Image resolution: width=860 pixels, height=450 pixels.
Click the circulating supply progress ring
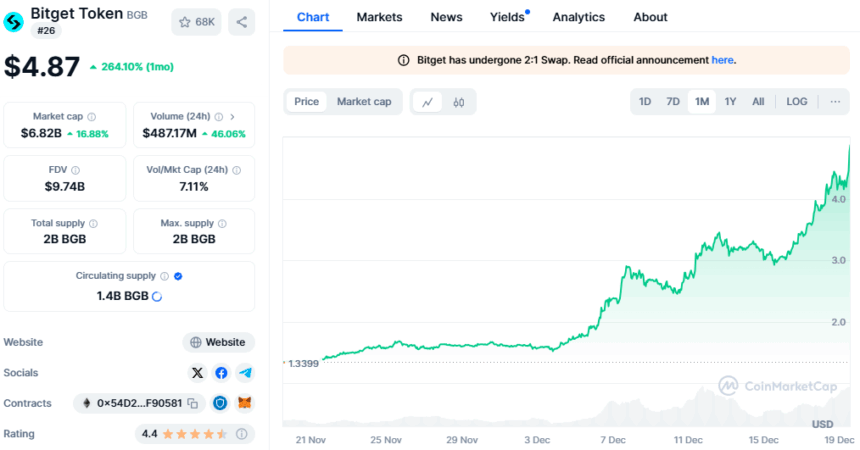click(x=157, y=296)
